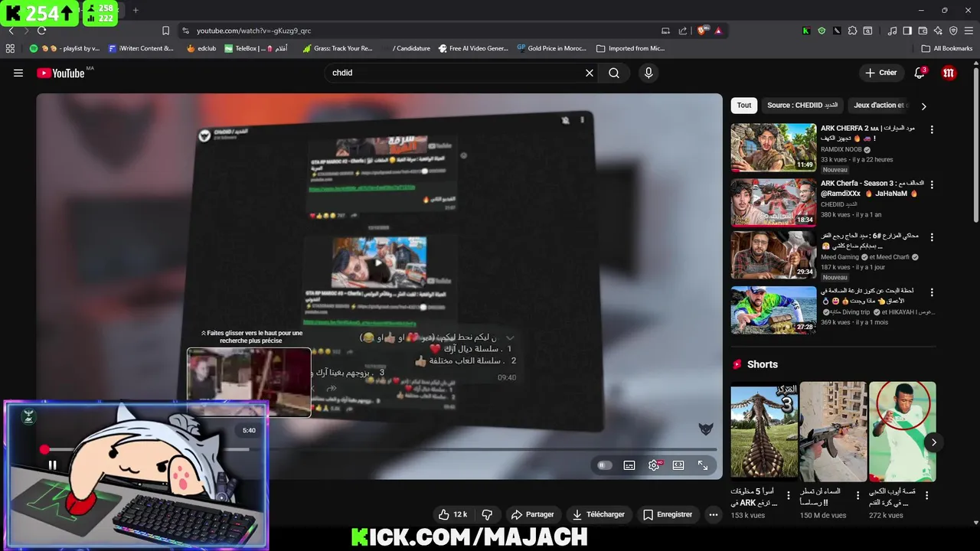Toggle subtitles in the video player
This screenshot has width=980, height=551.
629,465
